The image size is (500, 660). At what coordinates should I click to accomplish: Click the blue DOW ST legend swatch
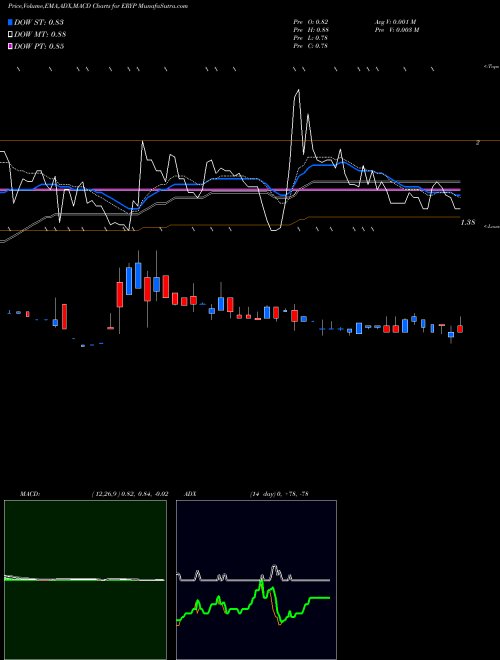click(10, 22)
